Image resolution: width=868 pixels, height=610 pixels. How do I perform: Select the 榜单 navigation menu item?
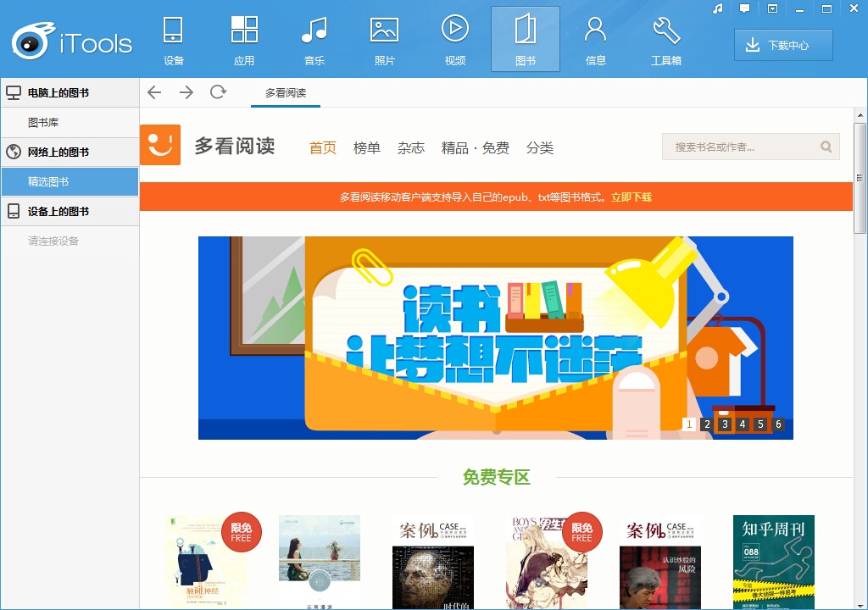click(x=366, y=147)
